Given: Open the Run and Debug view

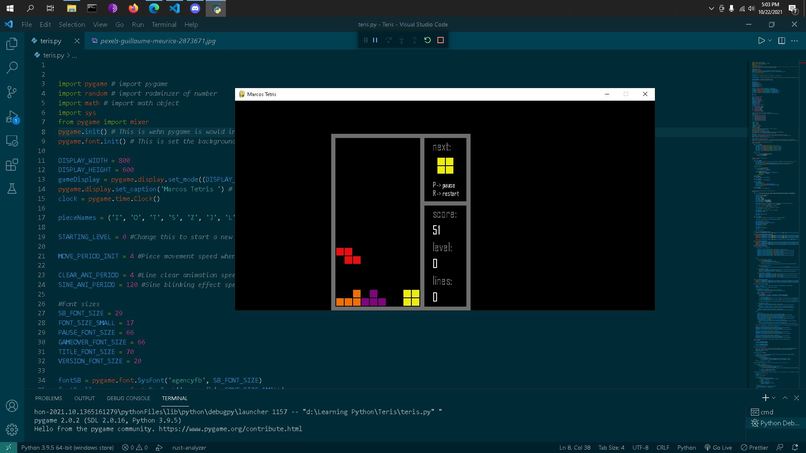Looking at the screenshot, I should coord(12,117).
